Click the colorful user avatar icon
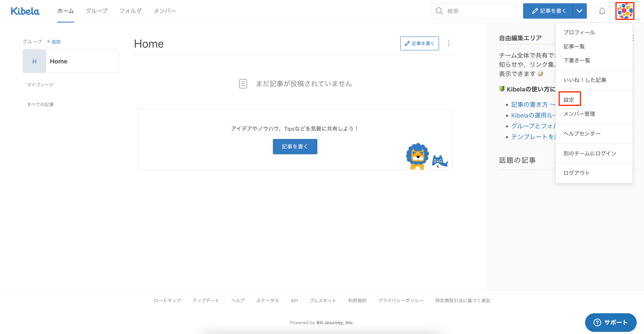Image resolution: width=644 pixels, height=334 pixels. [x=625, y=11]
